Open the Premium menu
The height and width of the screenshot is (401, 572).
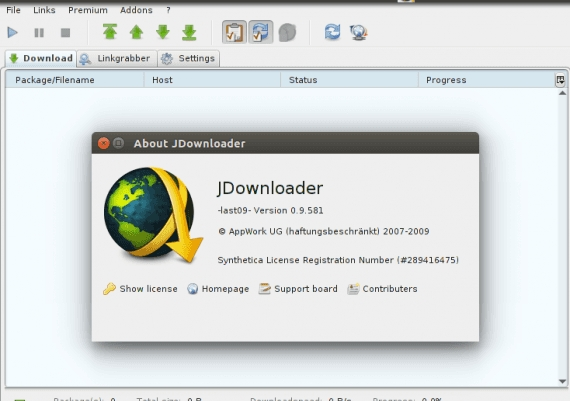88,10
